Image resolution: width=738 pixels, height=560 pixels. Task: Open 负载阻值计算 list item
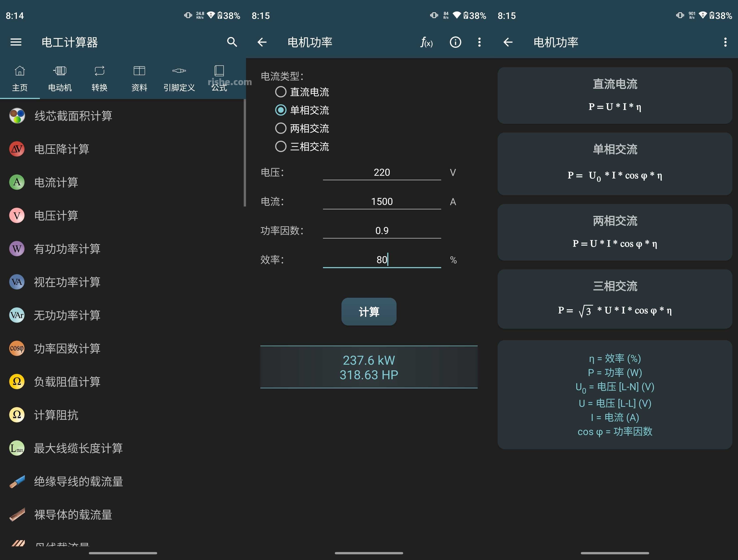point(122,382)
